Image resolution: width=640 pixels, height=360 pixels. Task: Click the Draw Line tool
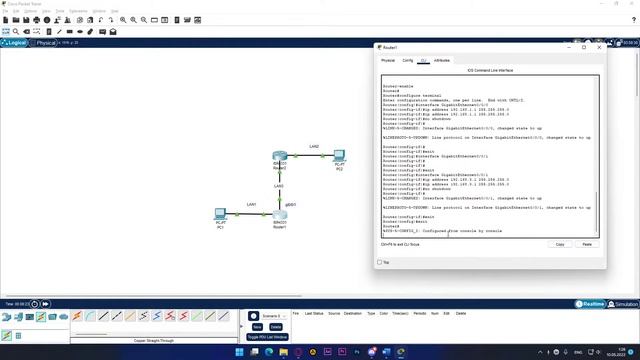[59, 31]
